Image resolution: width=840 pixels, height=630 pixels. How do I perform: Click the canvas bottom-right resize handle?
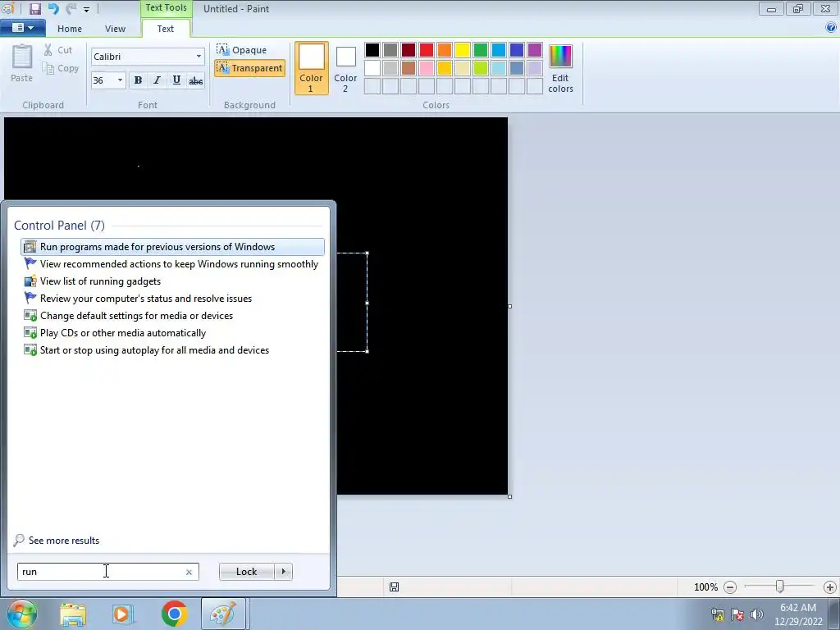click(x=509, y=496)
